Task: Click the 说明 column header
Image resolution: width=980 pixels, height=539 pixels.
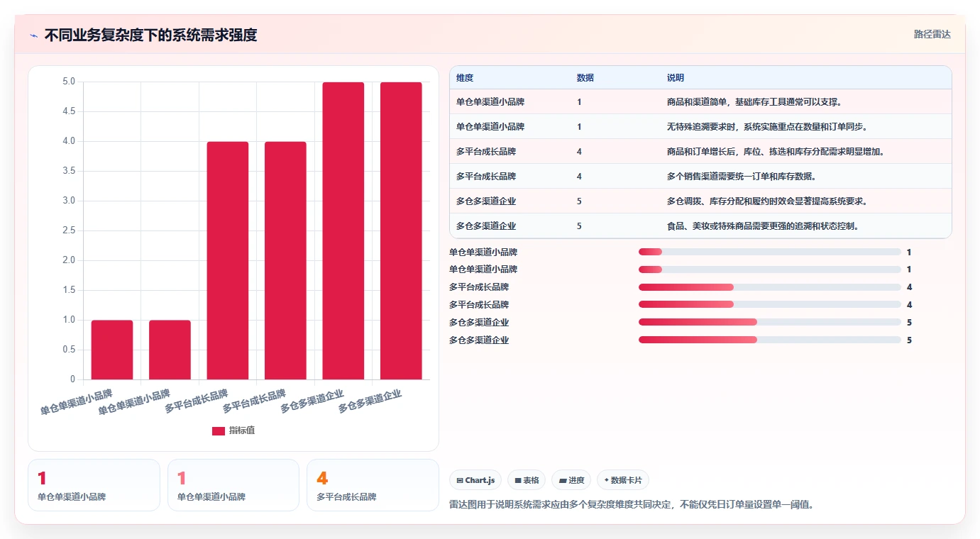Action: click(676, 78)
